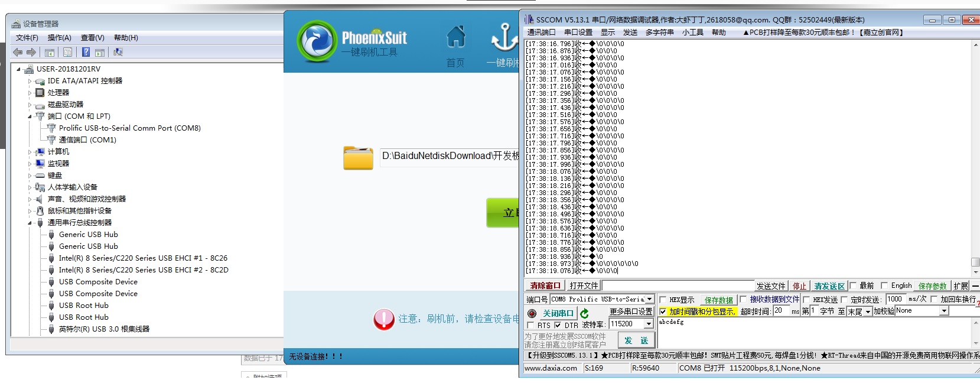Open the 端口号 COM8 port dropdown
The height and width of the screenshot is (383, 980).
tap(649, 299)
